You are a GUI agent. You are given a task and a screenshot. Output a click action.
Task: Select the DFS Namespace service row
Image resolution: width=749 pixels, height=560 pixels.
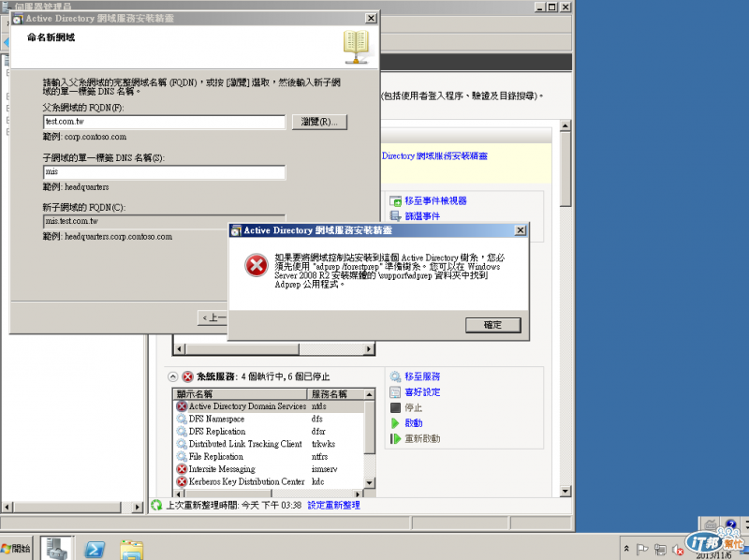(269, 419)
